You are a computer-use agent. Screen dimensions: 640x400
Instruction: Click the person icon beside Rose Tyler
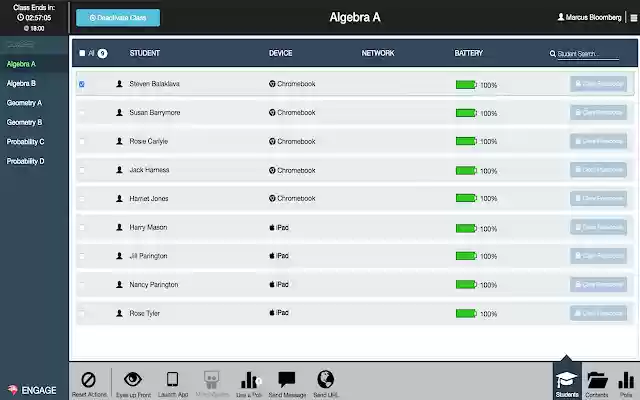pos(119,313)
